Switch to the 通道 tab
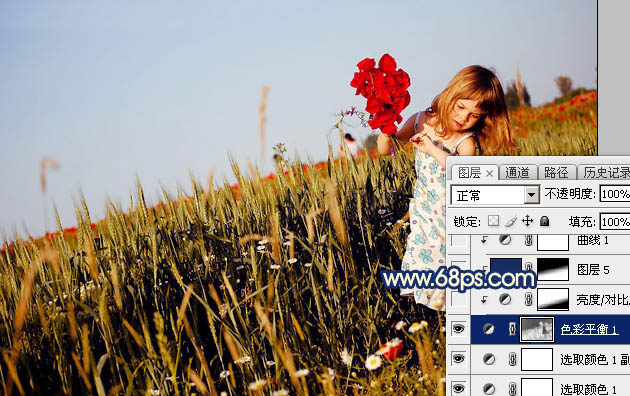Image resolution: width=630 pixels, height=396 pixels. click(517, 172)
